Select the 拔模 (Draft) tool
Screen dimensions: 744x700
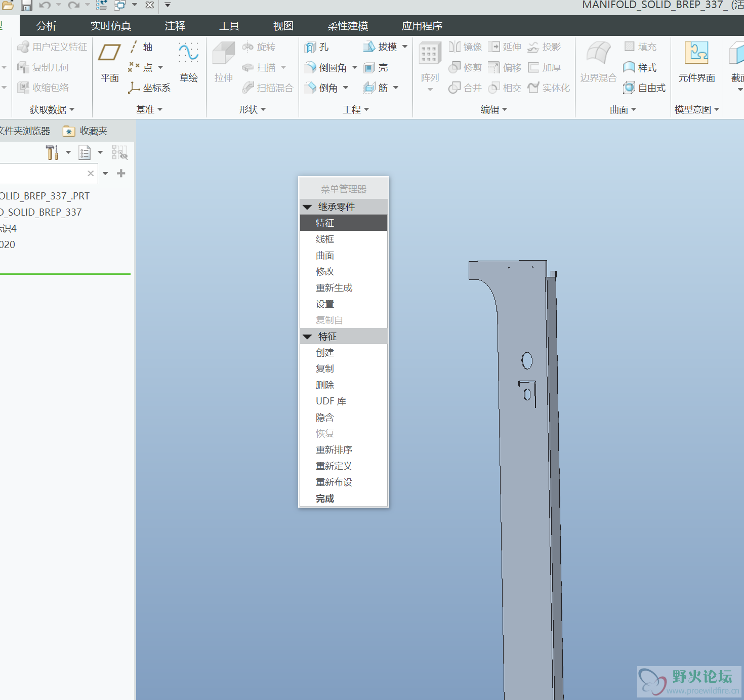(380, 47)
